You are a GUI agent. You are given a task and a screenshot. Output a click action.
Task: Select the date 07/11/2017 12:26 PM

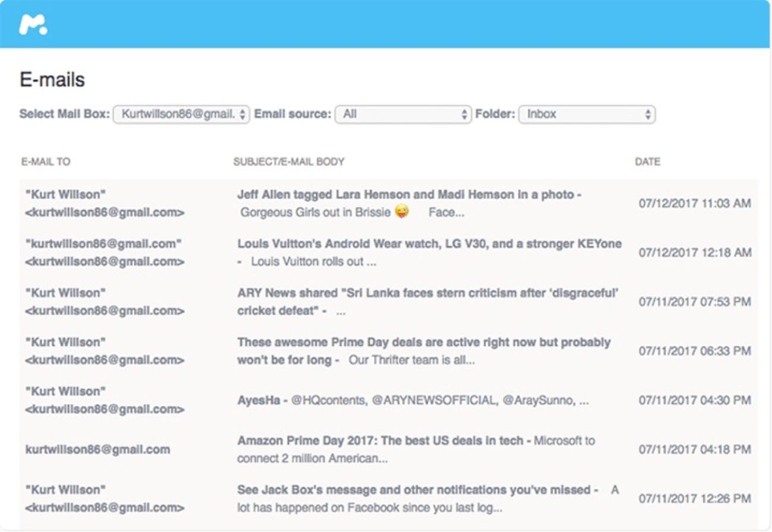[695, 499]
